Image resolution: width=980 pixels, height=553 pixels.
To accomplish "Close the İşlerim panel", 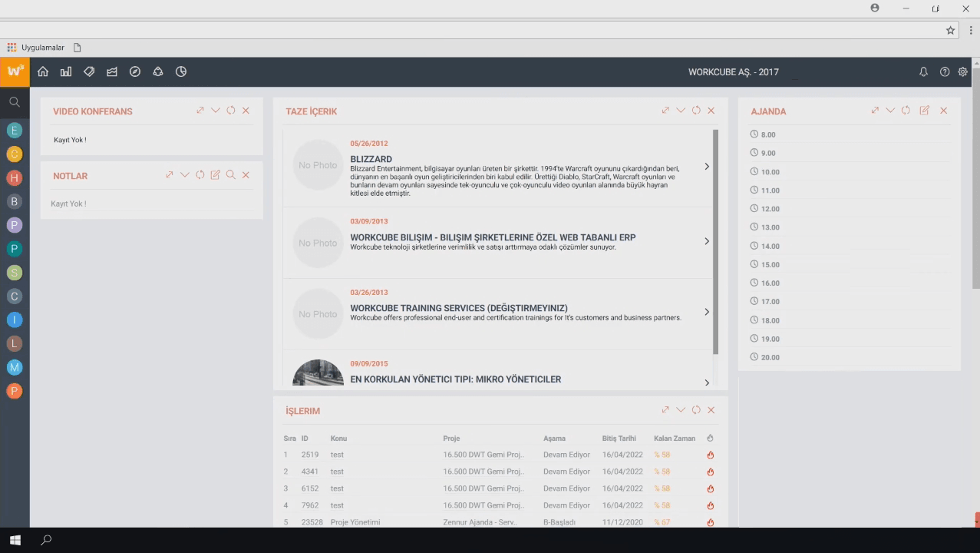I will click(x=711, y=410).
